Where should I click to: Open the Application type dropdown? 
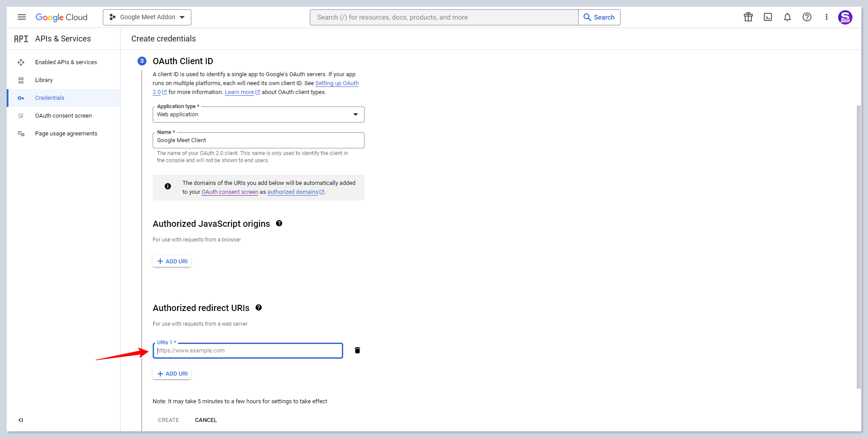(x=258, y=115)
